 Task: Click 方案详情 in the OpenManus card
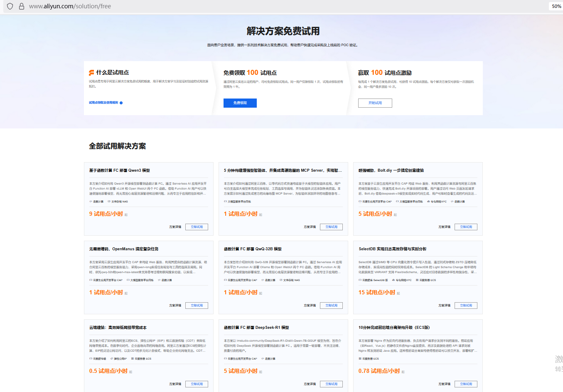click(x=175, y=306)
